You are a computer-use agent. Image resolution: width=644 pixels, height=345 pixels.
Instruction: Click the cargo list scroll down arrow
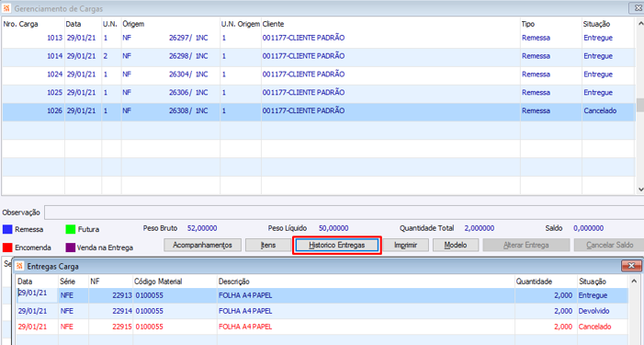click(640, 190)
